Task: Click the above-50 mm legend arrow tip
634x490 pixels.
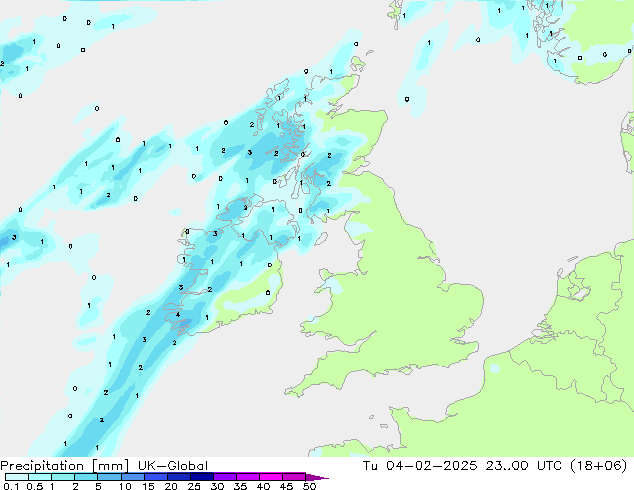Action: pos(317,477)
